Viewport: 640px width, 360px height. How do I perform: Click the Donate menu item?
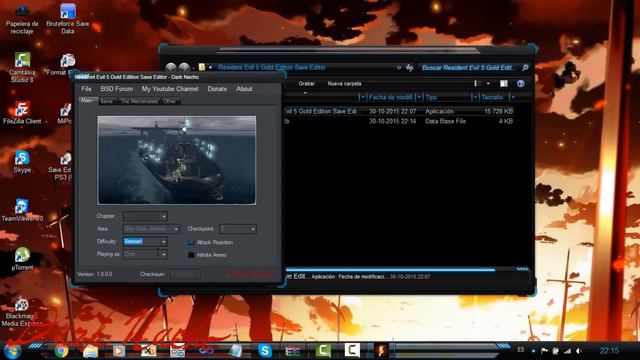click(217, 89)
